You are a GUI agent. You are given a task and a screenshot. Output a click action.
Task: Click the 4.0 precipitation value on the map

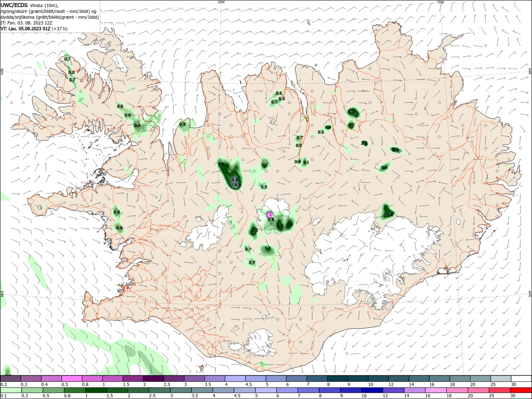238,185
